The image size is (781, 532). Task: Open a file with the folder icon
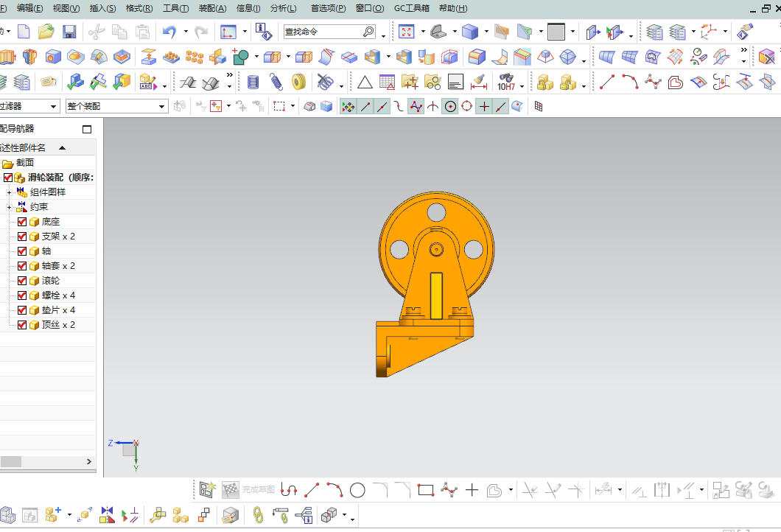click(x=46, y=32)
